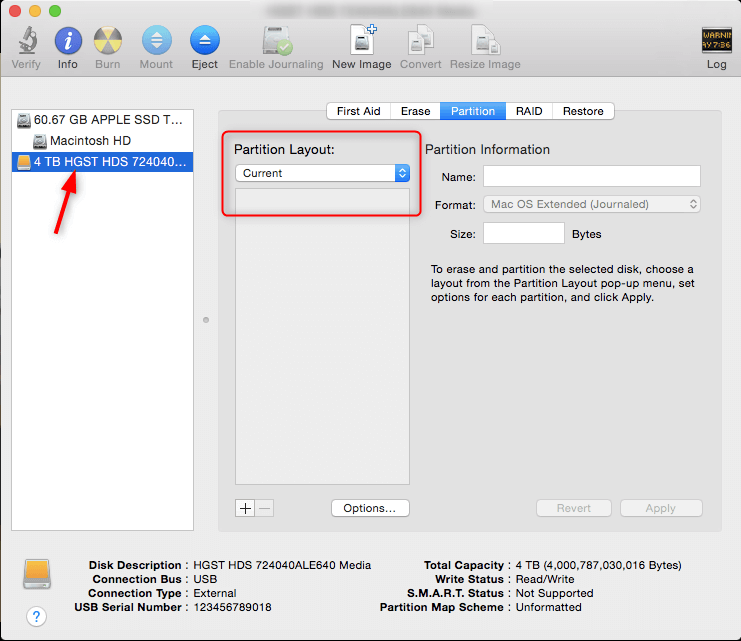
Task: Open the Info toolbar icon
Action: point(67,42)
